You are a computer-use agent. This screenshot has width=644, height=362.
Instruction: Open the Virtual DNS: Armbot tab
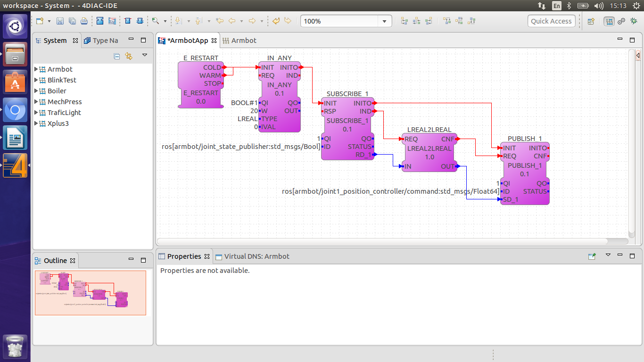click(x=252, y=256)
